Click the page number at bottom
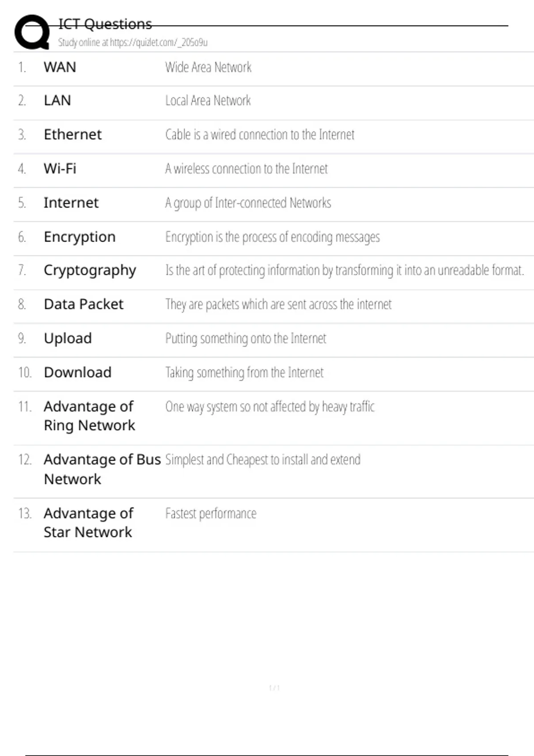The width and height of the screenshot is (534, 756). pyautogui.click(x=275, y=688)
